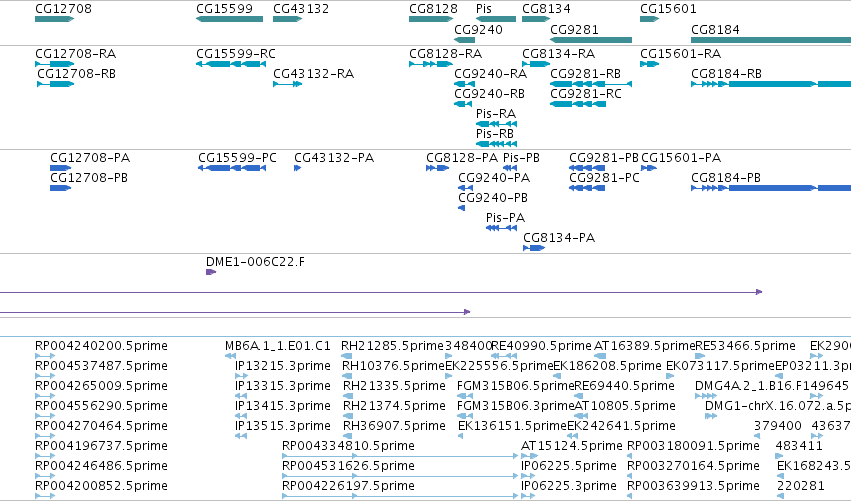The height and width of the screenshot is (501, 851).
Task: Click EST EK073117.5prime
Action: click(670, 377)
